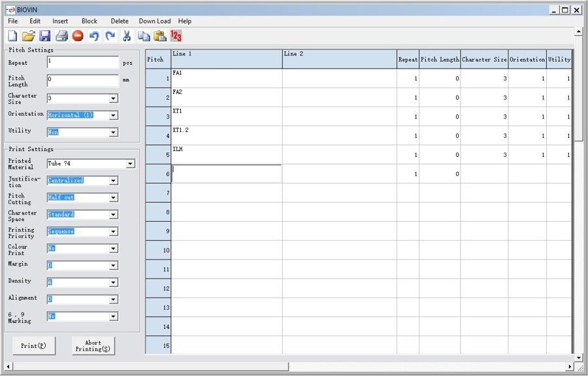The width and height of the screenshot is (588, 376).
Task: Click the Line 1 column header
Action: click(x=227, y=59)
